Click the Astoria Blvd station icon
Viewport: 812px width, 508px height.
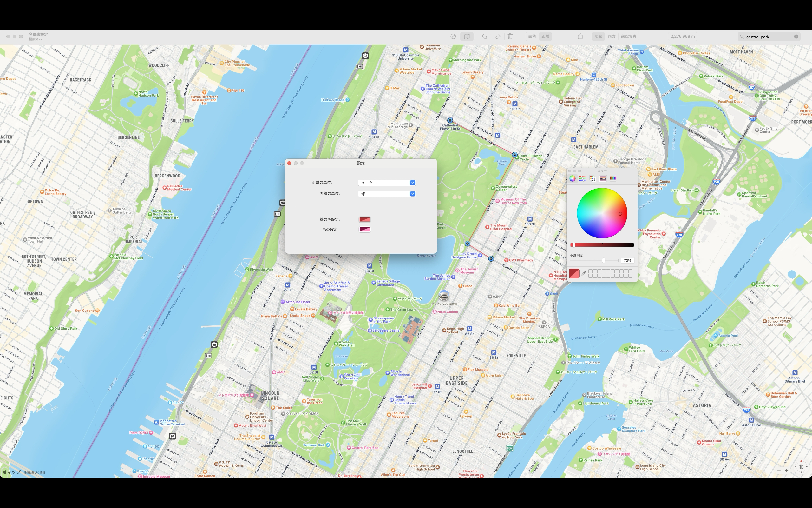pos(752,420)
